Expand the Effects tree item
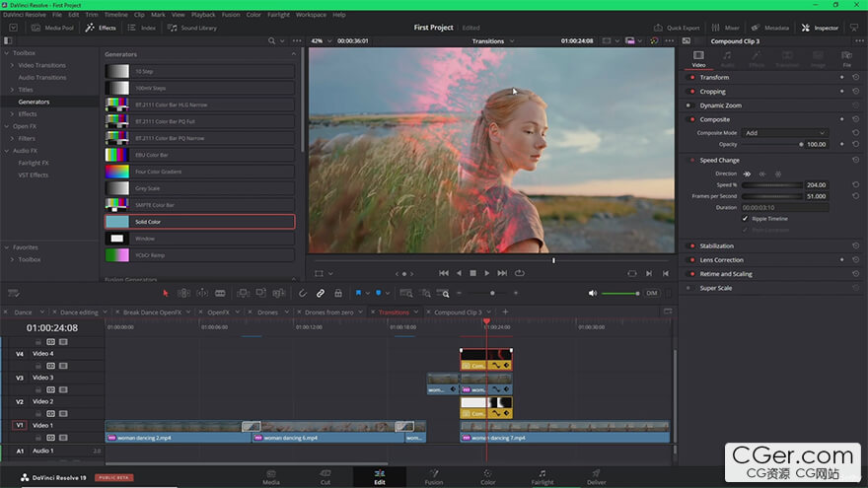This screenshot has width=868, height=488. [12, 114]
